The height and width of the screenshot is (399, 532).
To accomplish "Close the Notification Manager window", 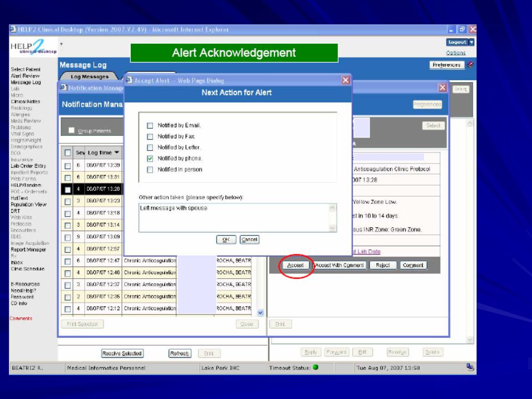I will (x=443, y=88).
